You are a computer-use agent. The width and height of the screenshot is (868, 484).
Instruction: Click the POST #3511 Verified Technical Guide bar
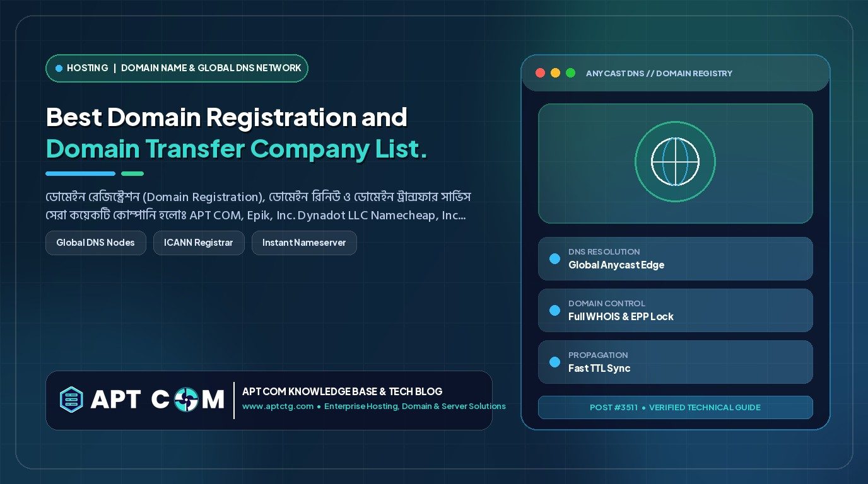pyautogui.click(x=675, y=407)
